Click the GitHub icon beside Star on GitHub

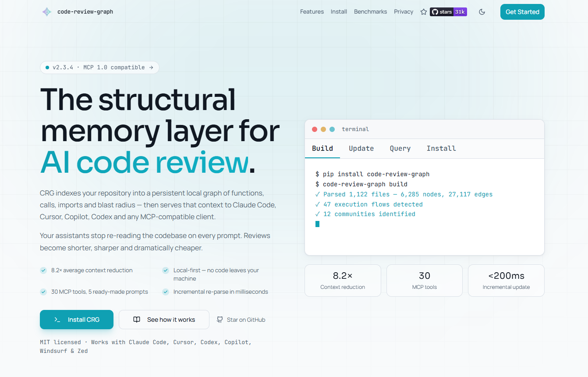pyautogui.click(x=220, y=320)
